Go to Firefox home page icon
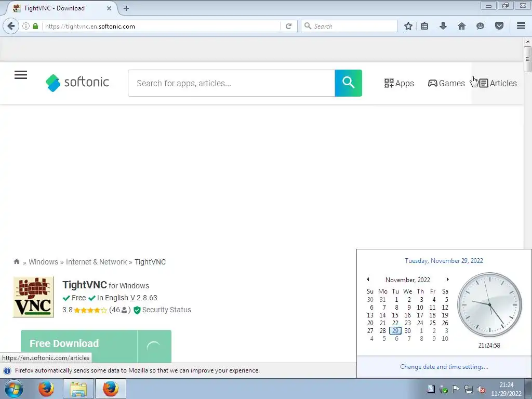The height and width of the screenshot is (399, 532). click(461, 26)
